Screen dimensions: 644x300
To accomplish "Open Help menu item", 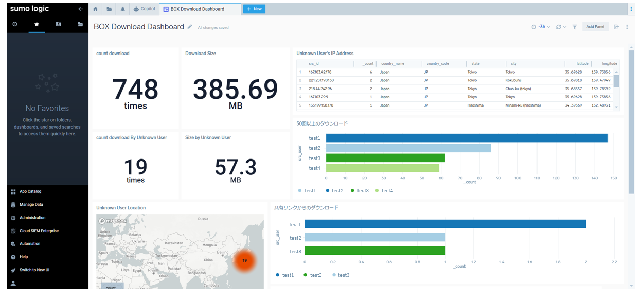I will coord(24,257).
